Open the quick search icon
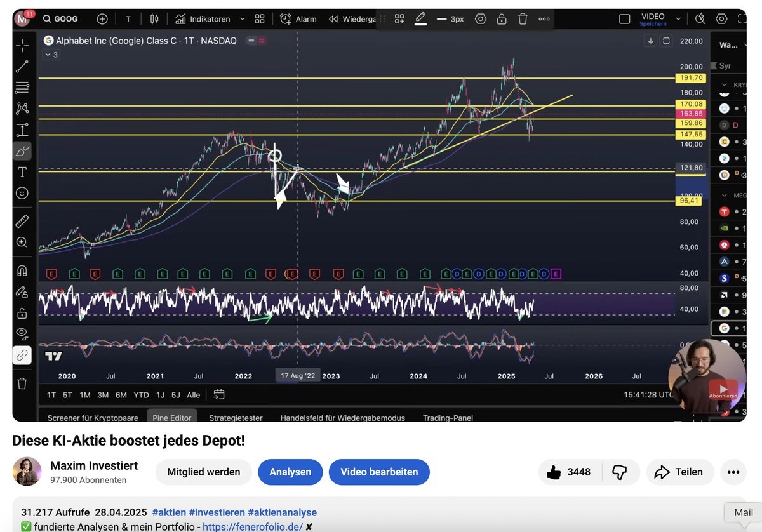Viewport: 762px width, 532px height. pos(700,19)
